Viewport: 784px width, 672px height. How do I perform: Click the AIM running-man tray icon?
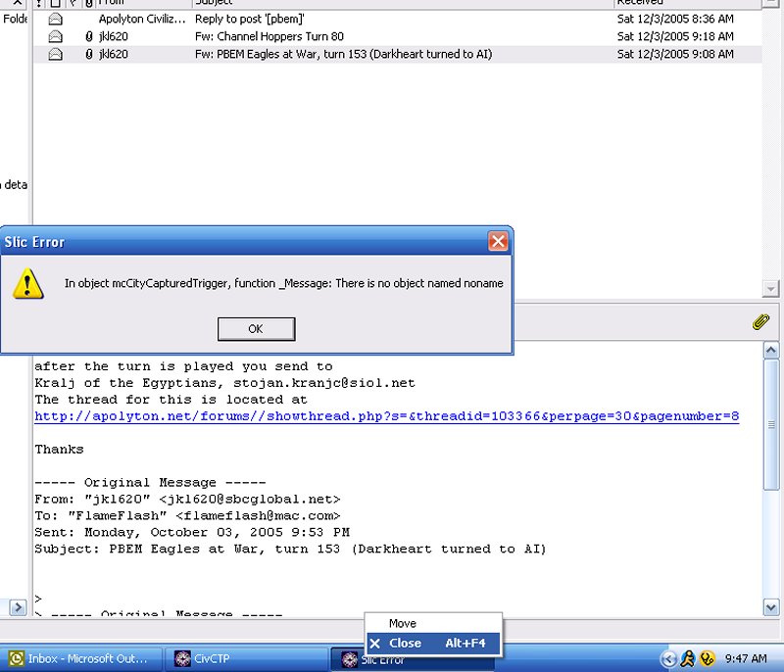coord(688,659)
